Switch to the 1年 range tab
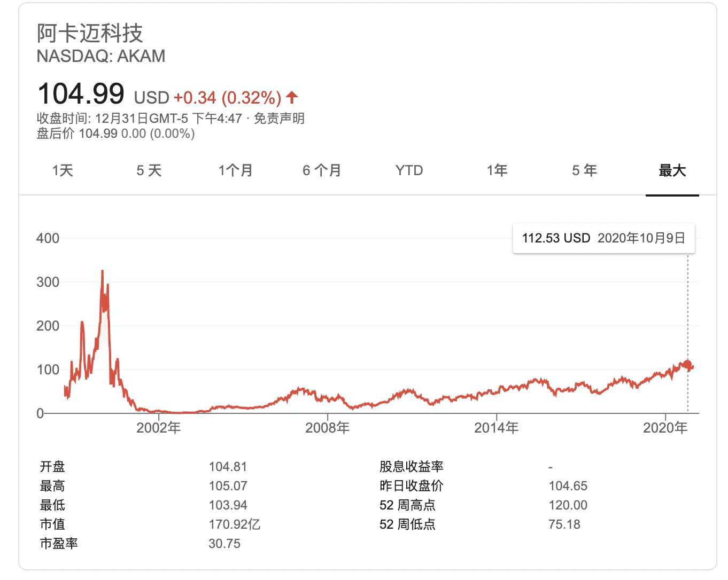This screenshot has height=580, width=728. click(497, 170)
